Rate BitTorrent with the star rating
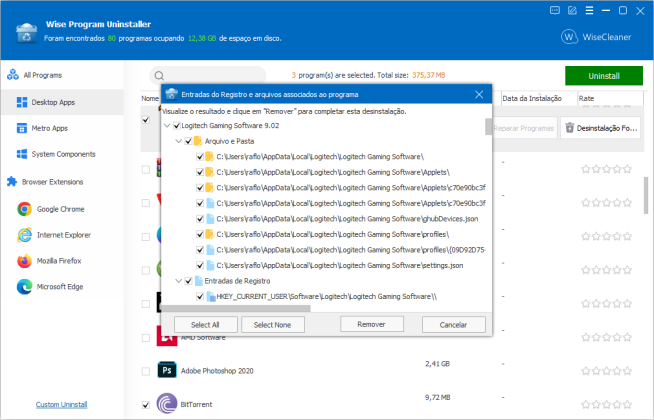Viewport: 654px width, 420px height. pos(606,404)
